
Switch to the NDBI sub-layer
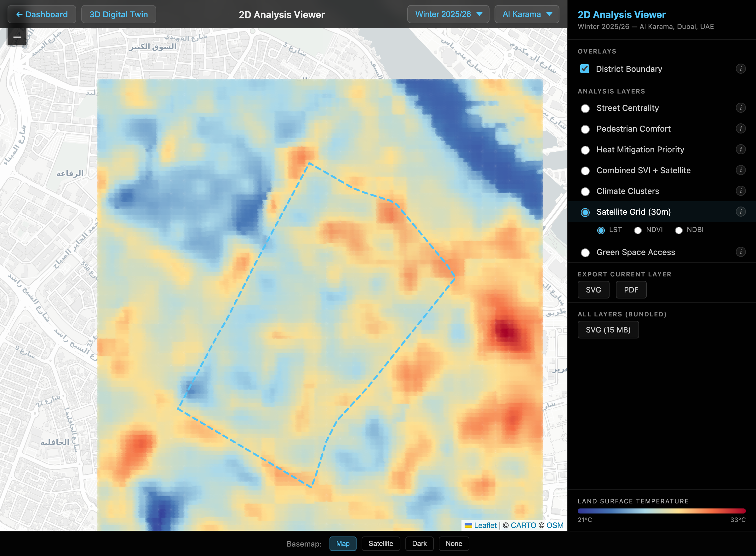[x=679, y=230]
